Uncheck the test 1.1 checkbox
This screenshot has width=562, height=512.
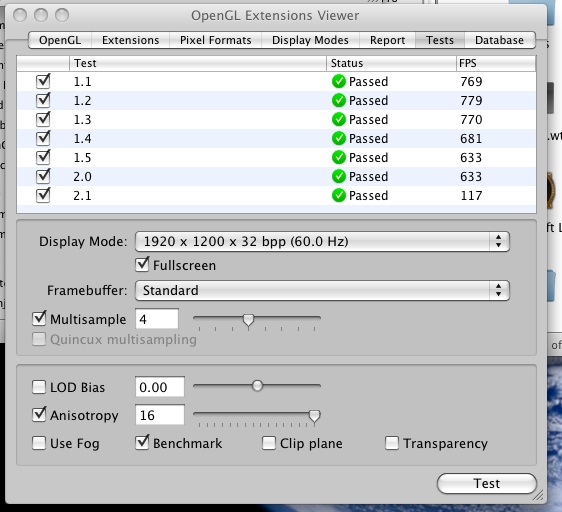click(43, 81)
